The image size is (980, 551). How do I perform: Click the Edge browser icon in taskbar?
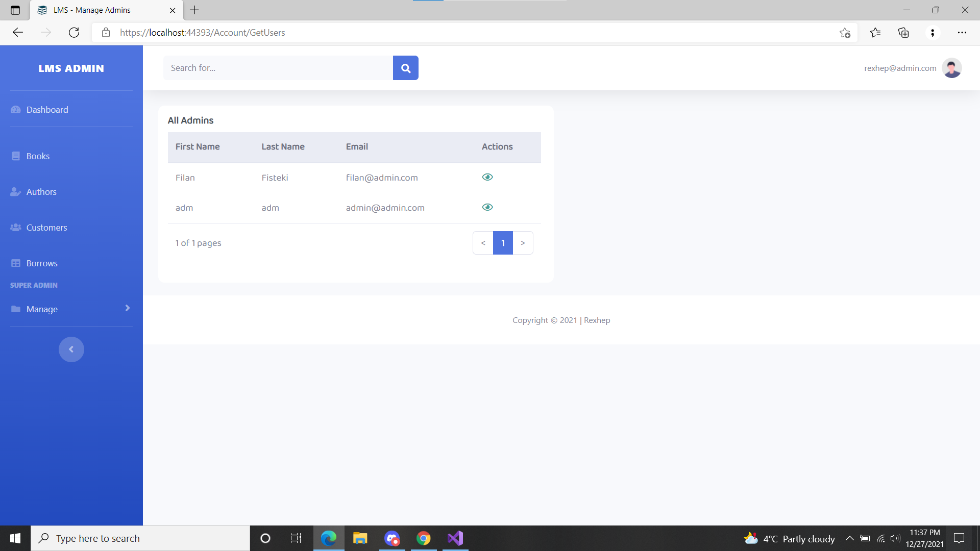point(329,538)
